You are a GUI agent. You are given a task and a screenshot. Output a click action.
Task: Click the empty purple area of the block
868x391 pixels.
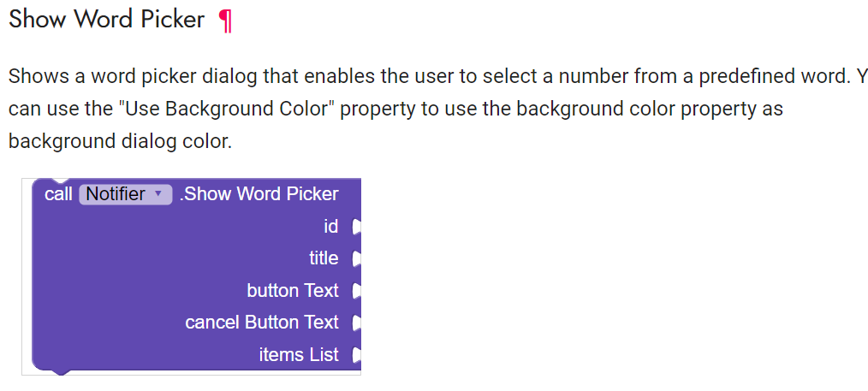pos(128,282)
